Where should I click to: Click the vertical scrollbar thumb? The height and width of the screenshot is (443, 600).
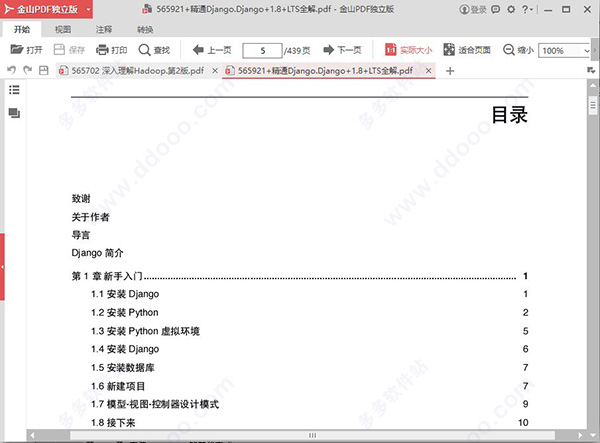tap(593, 104)
